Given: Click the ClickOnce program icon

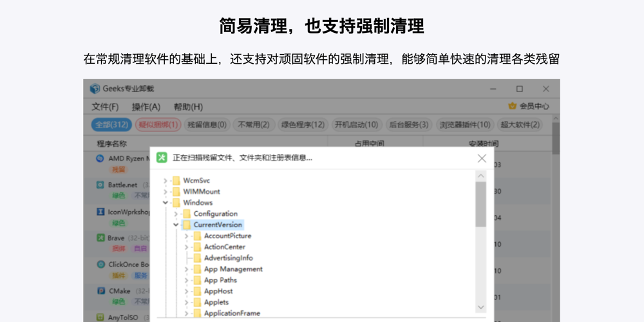Looking at the screenshot, I should point(100,264).
